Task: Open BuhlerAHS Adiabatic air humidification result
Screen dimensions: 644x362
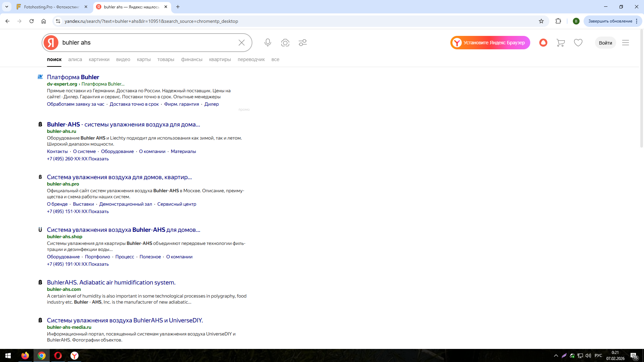Action: [x=111, y=282]
